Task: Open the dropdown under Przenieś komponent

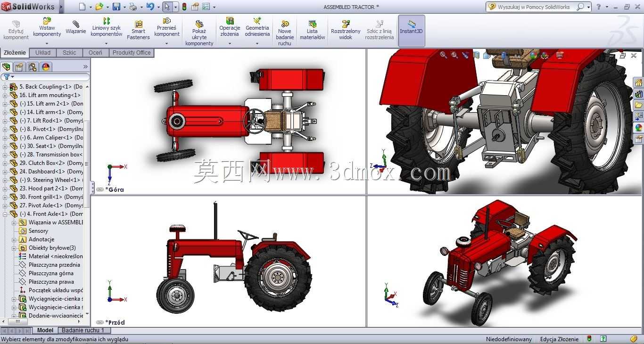Action: pyautogui.click(x=167, y=43)
